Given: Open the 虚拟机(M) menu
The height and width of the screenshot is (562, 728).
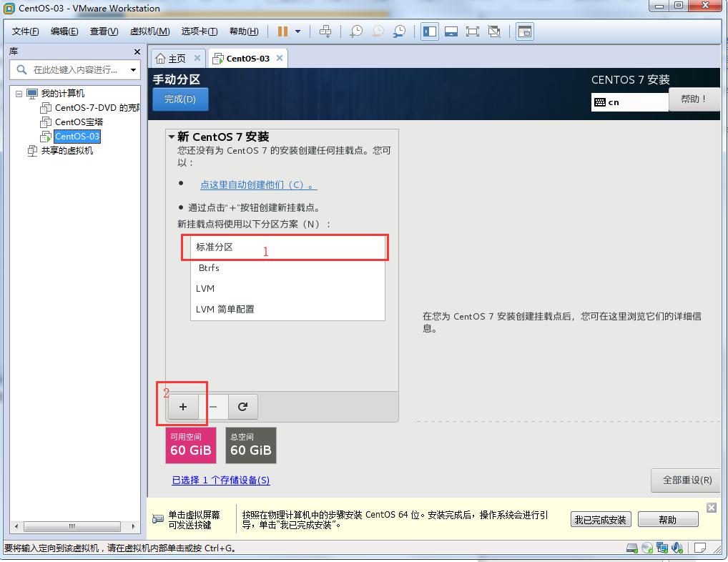Looking at the screenshot, I should click(x=149, y=31).
